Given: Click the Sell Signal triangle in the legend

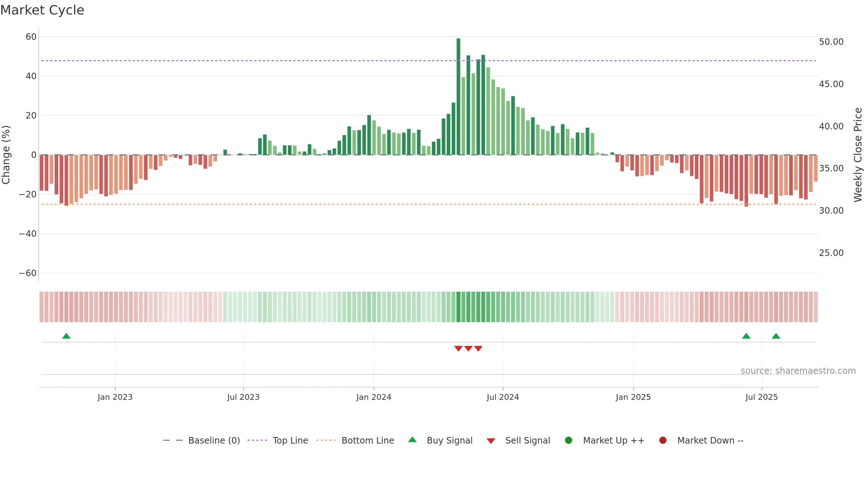Looking at the screenshot, I should click(491, 441).
